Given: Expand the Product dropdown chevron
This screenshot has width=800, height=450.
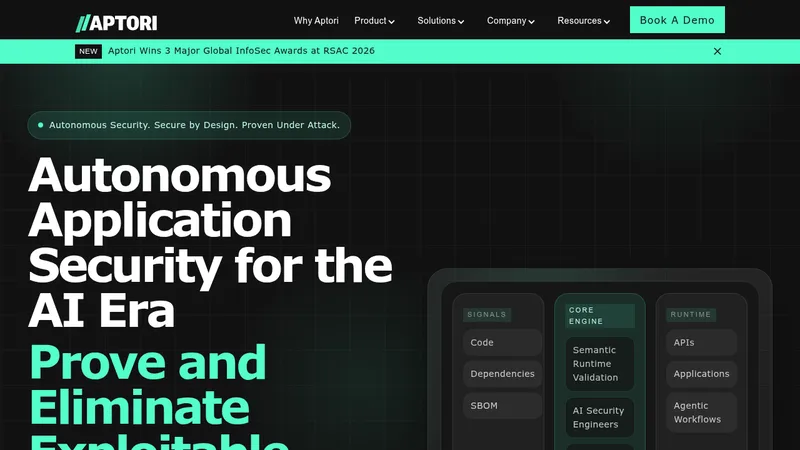Looking at the screenshot, I should coord(391,22).
